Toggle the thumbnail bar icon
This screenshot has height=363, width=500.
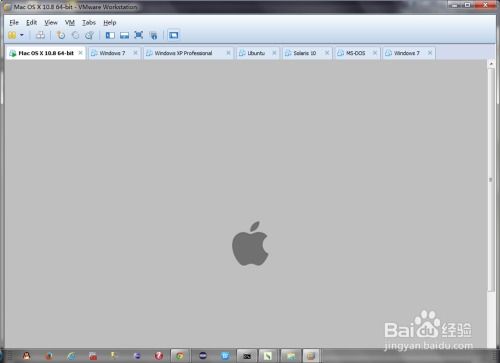coord(124,35)
